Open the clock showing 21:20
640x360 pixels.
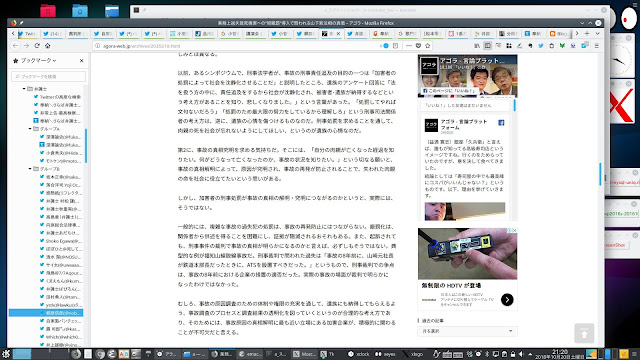(560, 354)
